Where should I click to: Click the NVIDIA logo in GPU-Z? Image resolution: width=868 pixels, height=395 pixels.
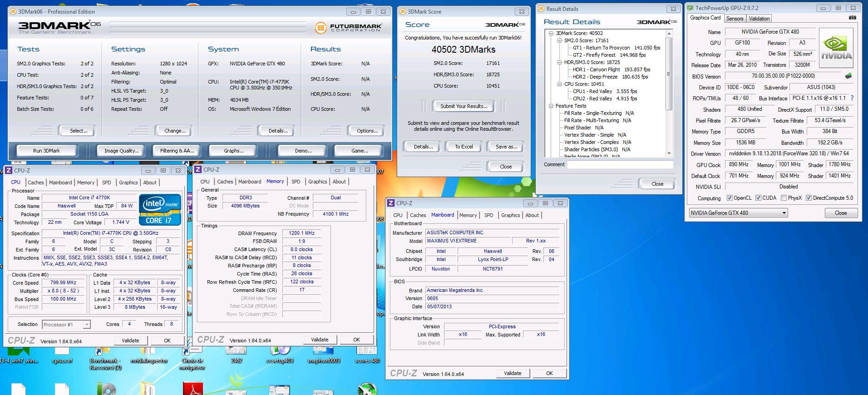point(836,48)
